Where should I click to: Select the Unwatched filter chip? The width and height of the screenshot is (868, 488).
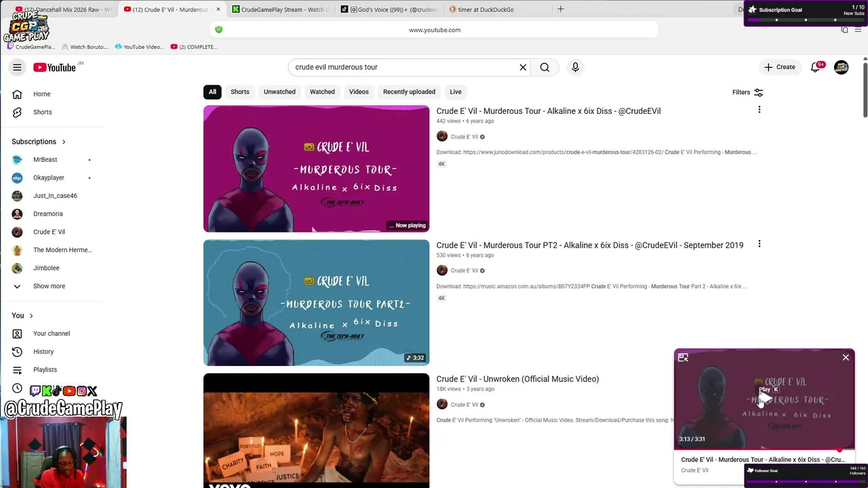click(279, 92)
